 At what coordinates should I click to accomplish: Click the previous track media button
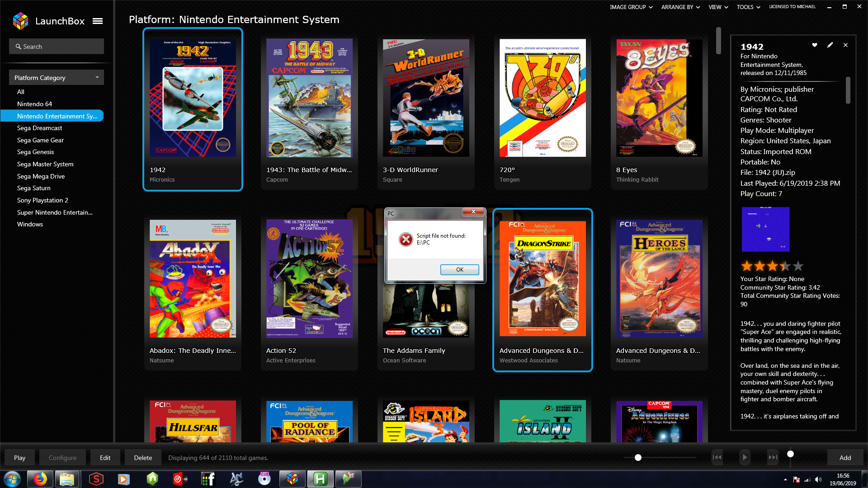click(x=717, y=457)
